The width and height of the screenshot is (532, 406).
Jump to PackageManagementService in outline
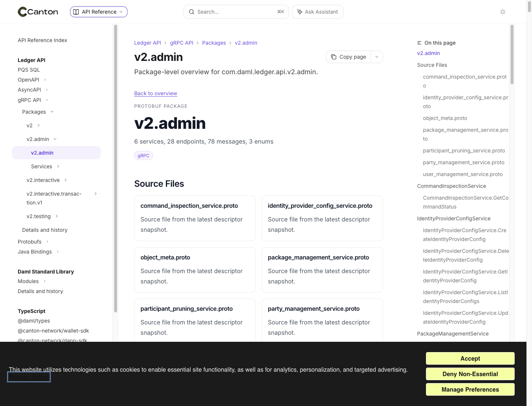tap(453, 334)
